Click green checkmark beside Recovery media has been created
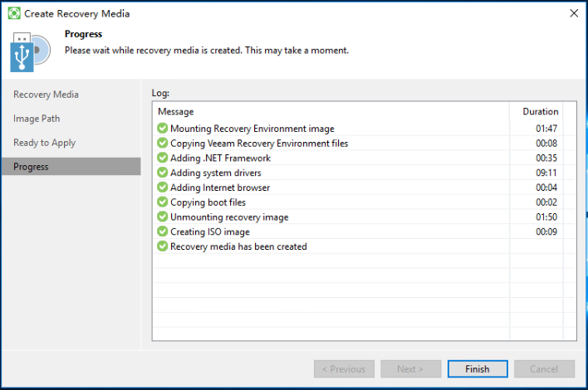Viewport: 588px width, 390px height. tap(163, 246)
